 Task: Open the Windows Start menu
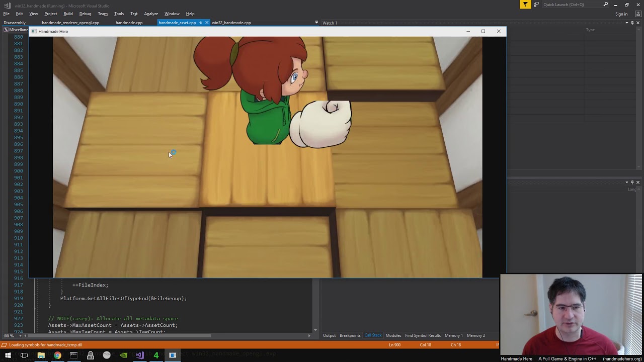pyautogui.click(x=8, y=355)
